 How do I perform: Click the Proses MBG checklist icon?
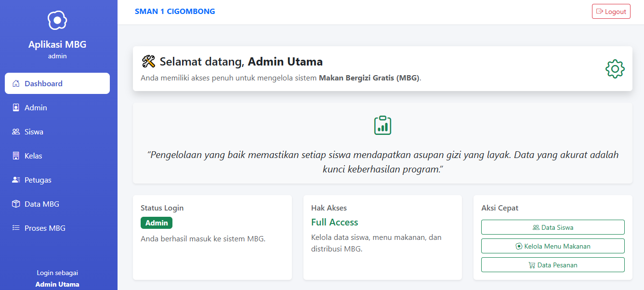pyautogui.click(x=16, y=228)
